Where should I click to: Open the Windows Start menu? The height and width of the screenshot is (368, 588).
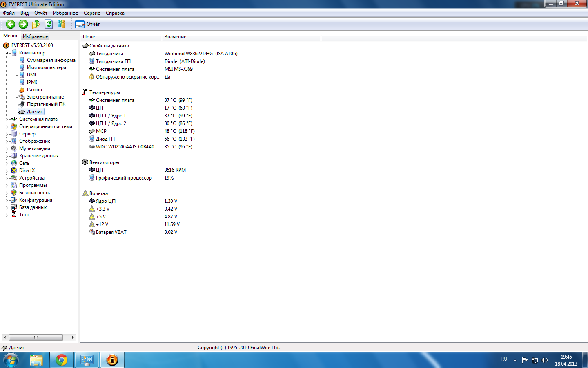pos(11,360)
